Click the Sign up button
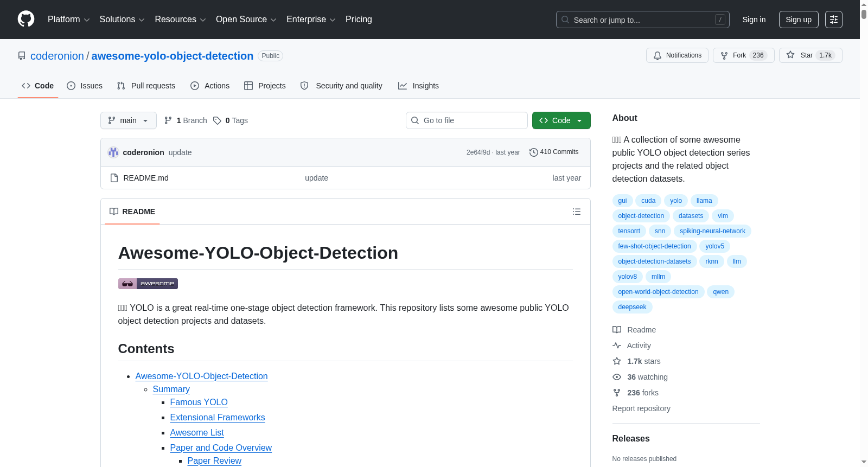Image resolution: width=868 pixels, height=467 pixels. coord(799,20)
